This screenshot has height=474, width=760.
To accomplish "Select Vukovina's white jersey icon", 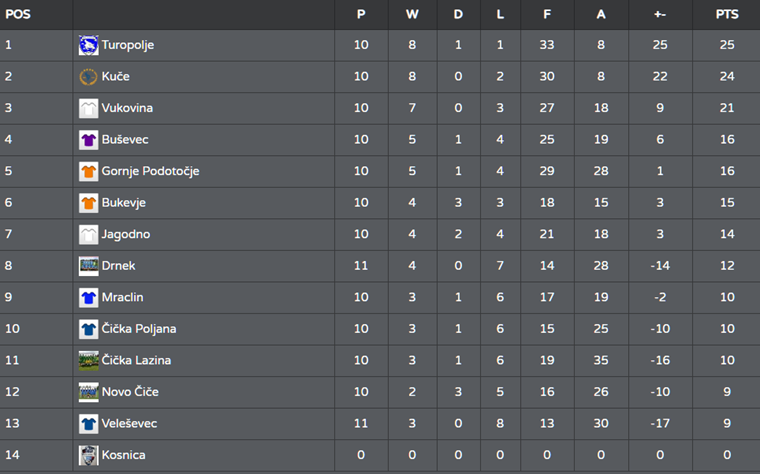I will point(88,108).
